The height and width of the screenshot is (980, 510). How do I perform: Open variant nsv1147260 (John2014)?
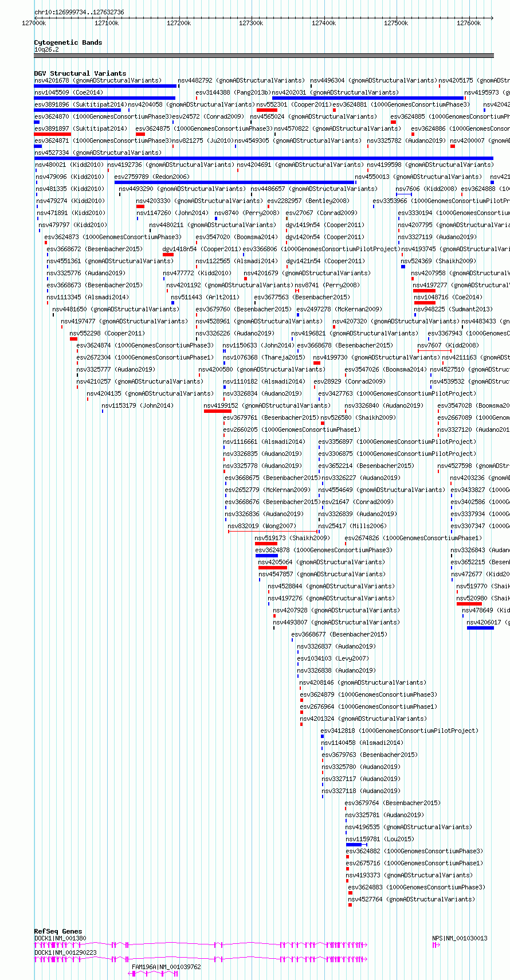click(172, 213)
